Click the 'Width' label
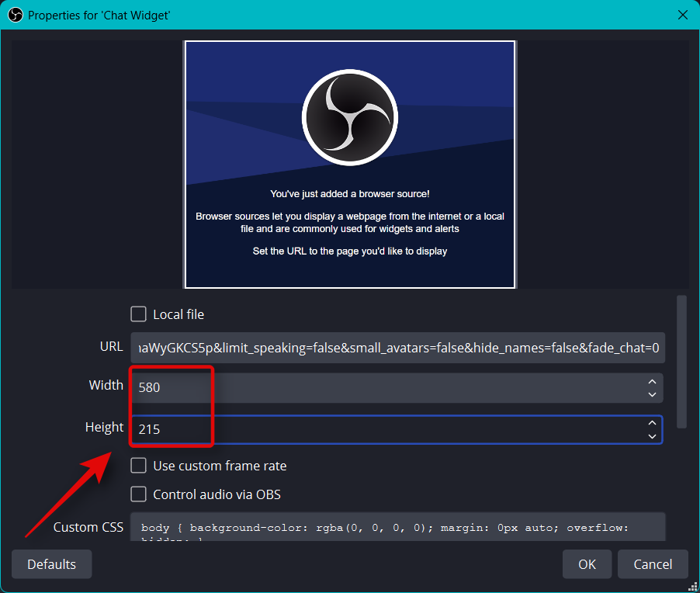This screenshot has height=593, width=700. [106, 385]
